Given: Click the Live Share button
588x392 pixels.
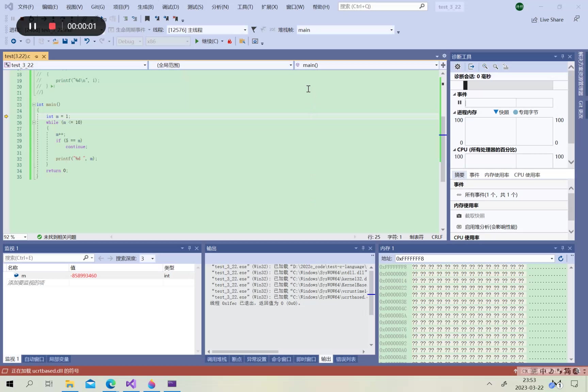Looking at the screenshot, I should (548, 20).
